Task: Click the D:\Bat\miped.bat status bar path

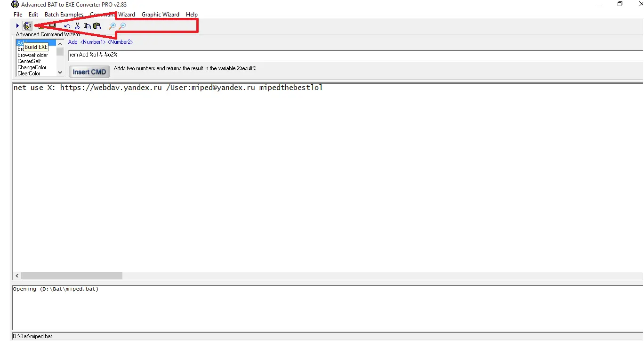Action: [32, 336]
